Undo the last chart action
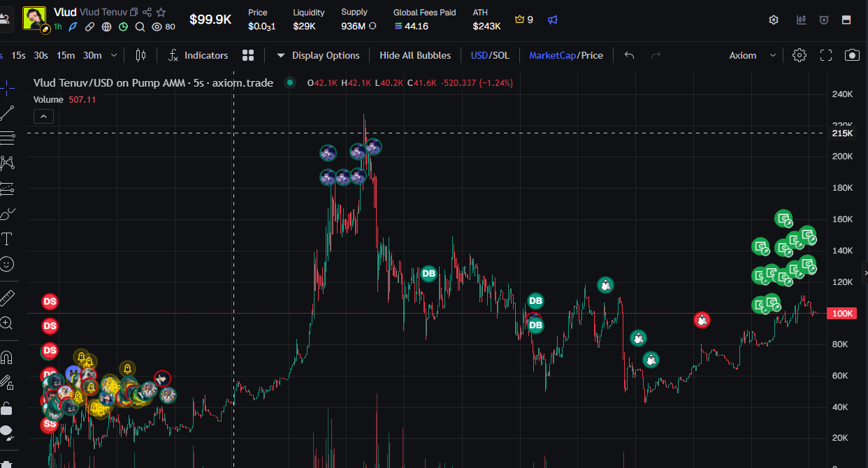Viewport: 868px width, 468px height. pyautogui.click(x=629, y=55)
